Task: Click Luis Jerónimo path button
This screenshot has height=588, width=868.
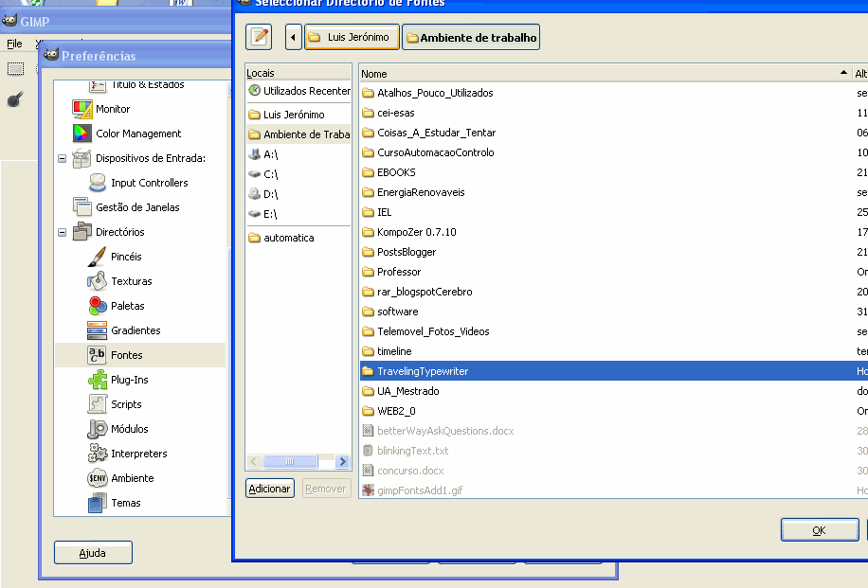Action: 352,37
